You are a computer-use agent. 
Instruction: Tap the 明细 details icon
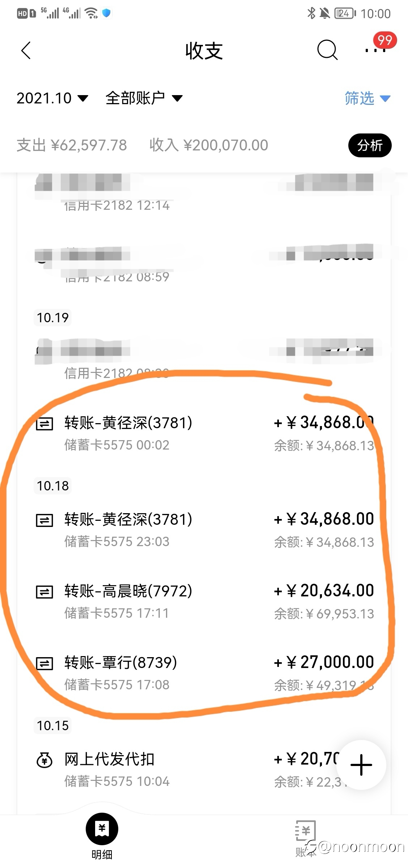point(102,829)
